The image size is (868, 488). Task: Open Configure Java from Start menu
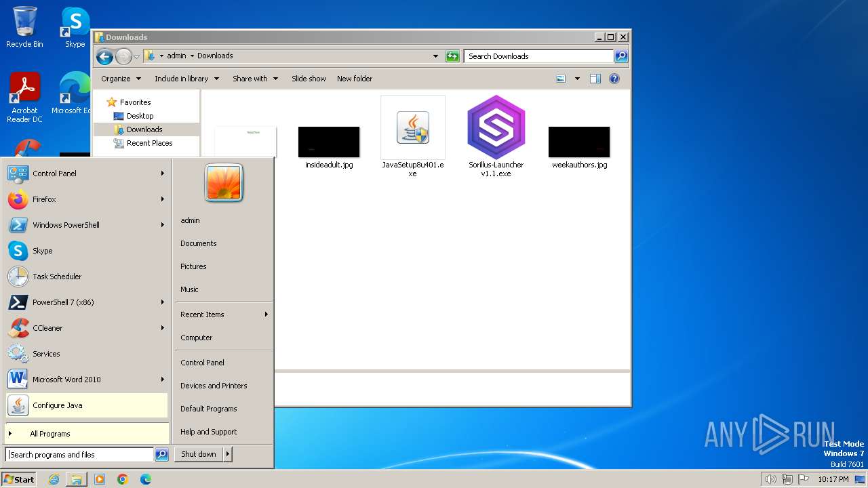pos(87,405)
